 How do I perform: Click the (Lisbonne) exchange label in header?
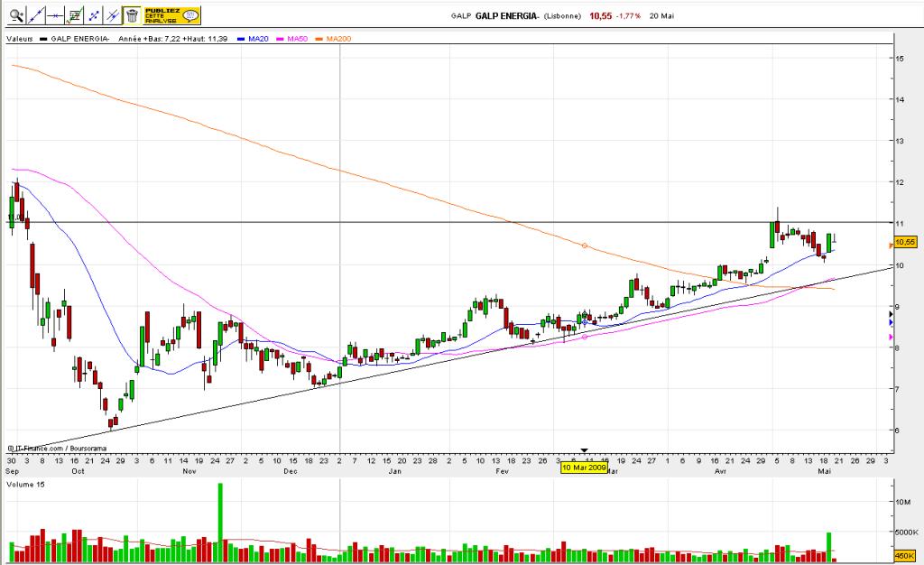click(x=562, y=16)
